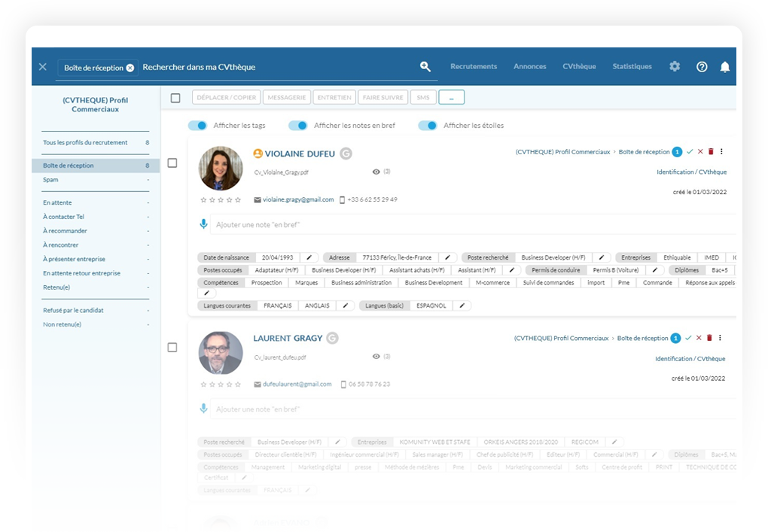Open the notifications bell
768x532 pixels.
coord(724,67)
